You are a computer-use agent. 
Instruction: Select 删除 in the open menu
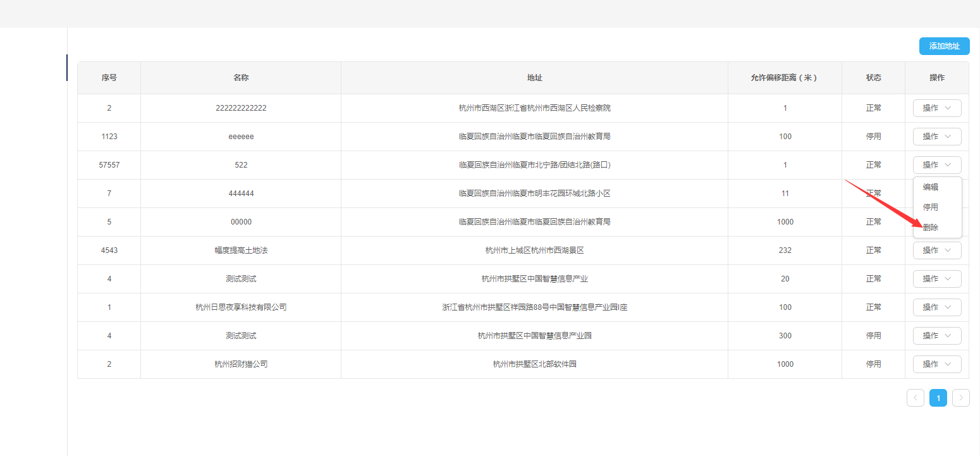[x=931, y=227]
